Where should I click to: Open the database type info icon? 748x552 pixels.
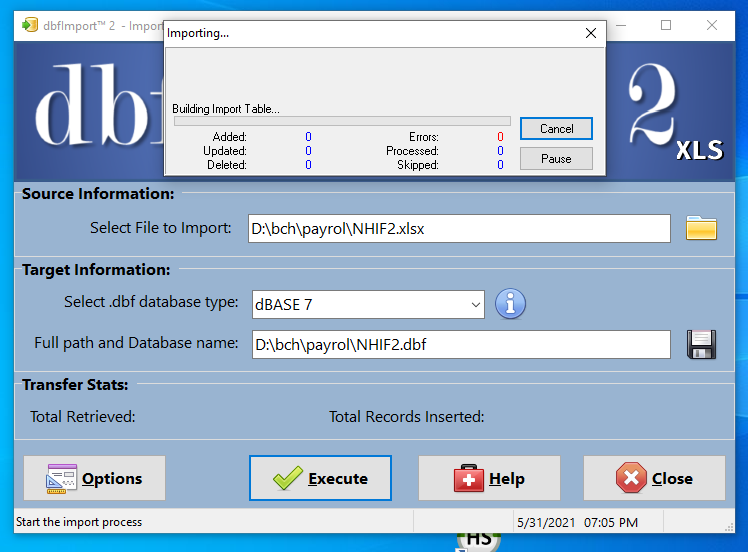tap(510, 303)
